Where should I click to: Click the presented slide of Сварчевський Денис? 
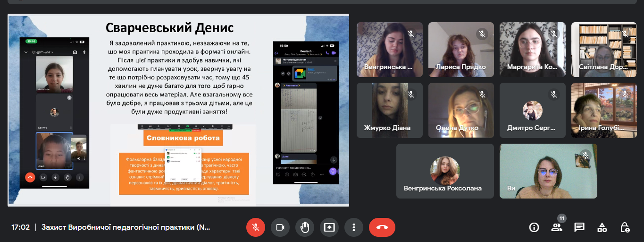178,110
